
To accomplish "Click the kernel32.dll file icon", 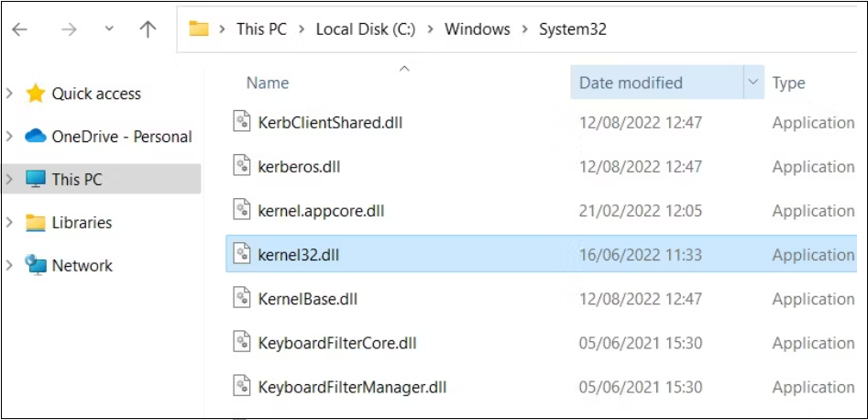I will coord(242,255).
